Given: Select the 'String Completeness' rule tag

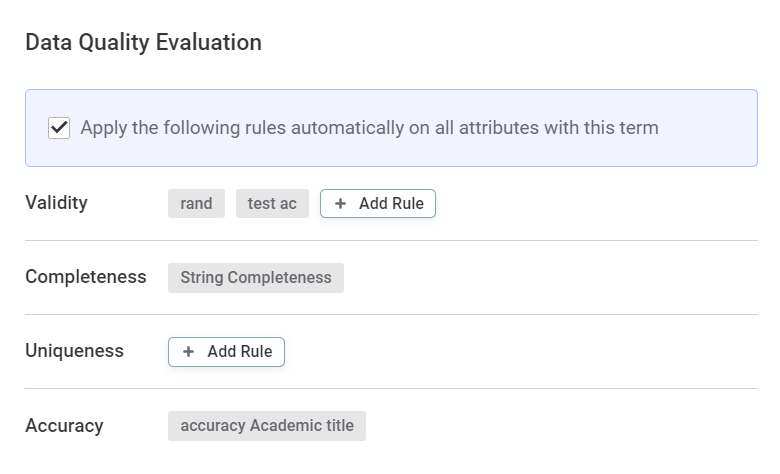Looking at the screenshot, I should [x=256, y=278].
